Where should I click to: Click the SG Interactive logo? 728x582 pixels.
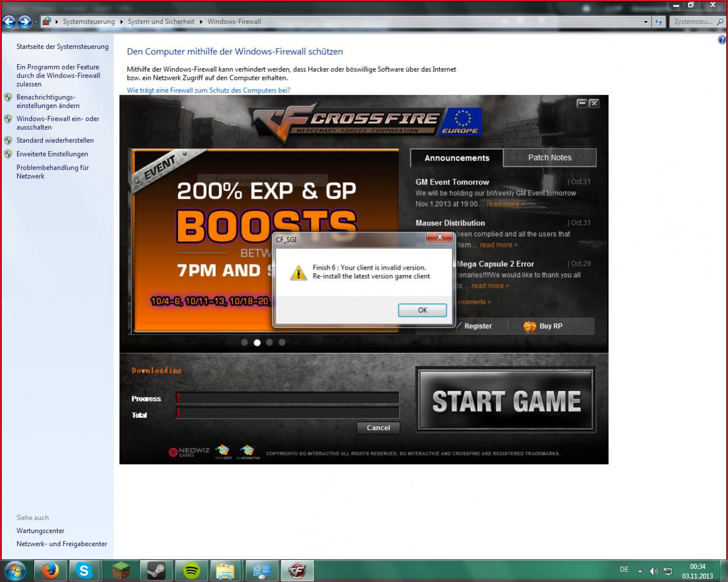[248, 452]
